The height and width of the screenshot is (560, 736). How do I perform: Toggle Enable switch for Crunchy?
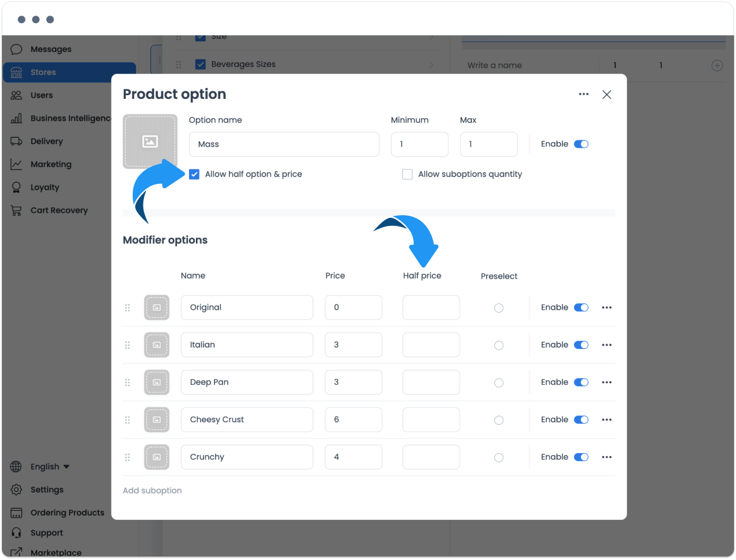[x=581, y=457]
